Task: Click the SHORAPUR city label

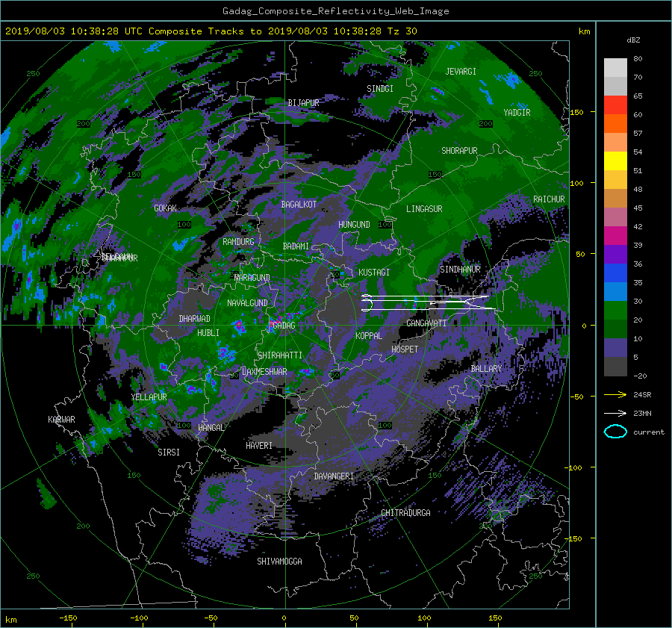Action: point(459,151)
